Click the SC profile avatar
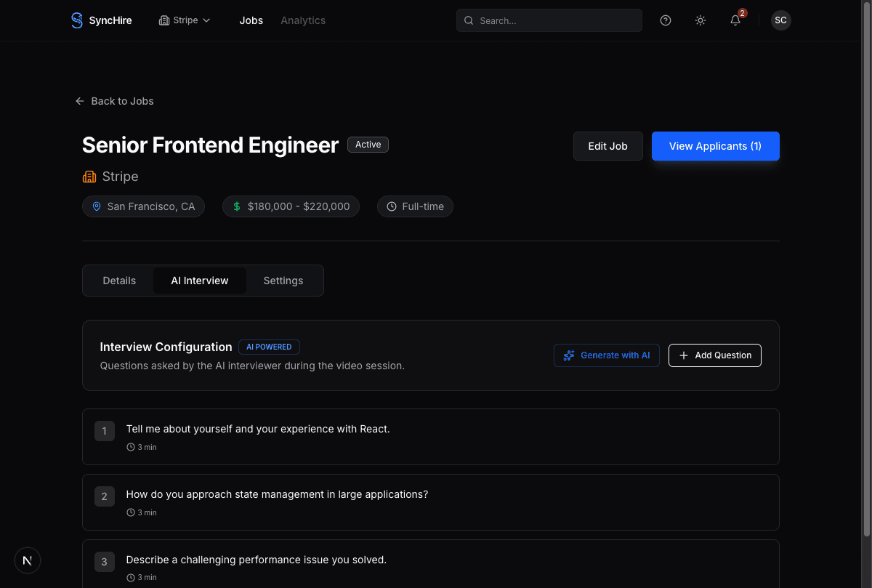872x588 pixels. (780, 20)
